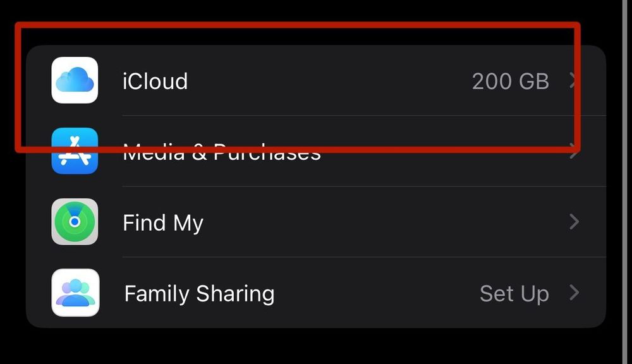Screen dimensions: 632x364
Task: Tap the Family Sharing people icon
Action: click(75, 293)
